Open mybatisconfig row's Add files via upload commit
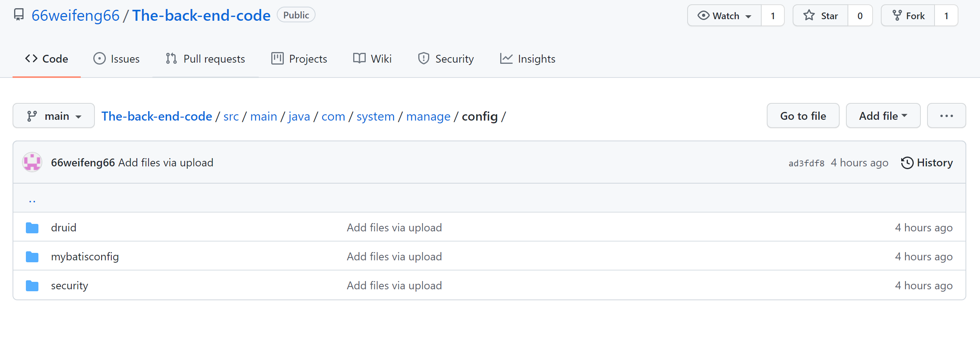This screenshot has height=339, width=980. coord(394,256)
